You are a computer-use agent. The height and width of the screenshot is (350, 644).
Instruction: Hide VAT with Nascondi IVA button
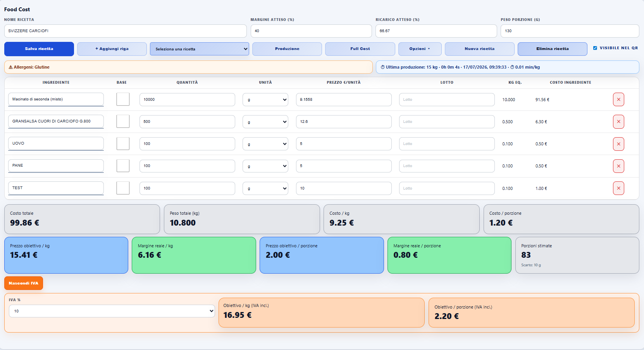coord(24,283)
